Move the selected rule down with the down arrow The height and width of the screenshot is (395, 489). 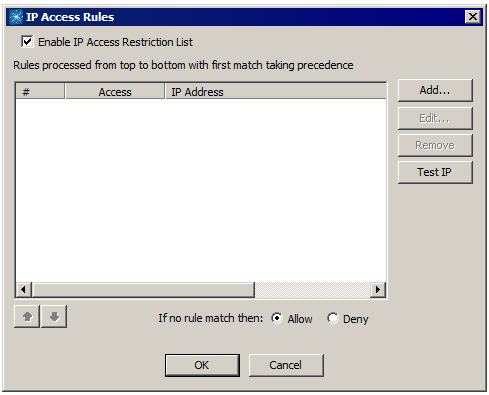[54, 316]
